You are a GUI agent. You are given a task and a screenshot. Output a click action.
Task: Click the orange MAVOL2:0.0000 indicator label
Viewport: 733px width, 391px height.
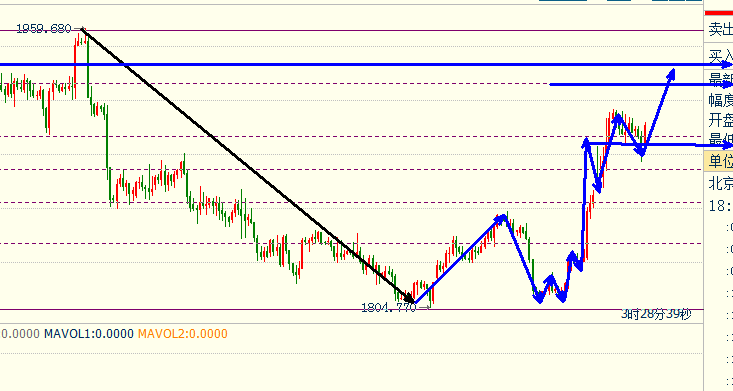coord(183,334)
